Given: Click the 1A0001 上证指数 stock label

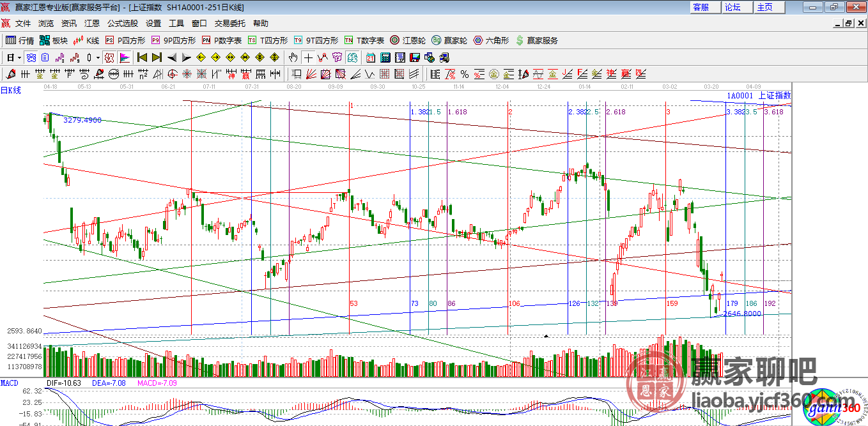Looking at the screenshot, I should click(759, 96).
